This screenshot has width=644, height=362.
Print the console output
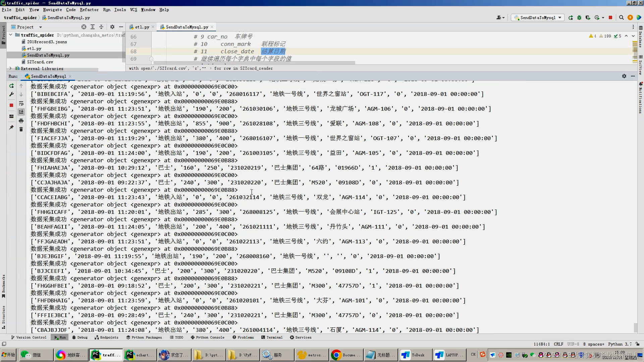click(x=21, y=121)
